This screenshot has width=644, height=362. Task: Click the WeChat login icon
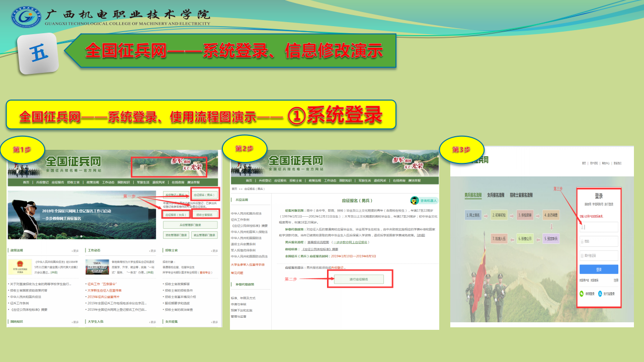pos(582,293)
